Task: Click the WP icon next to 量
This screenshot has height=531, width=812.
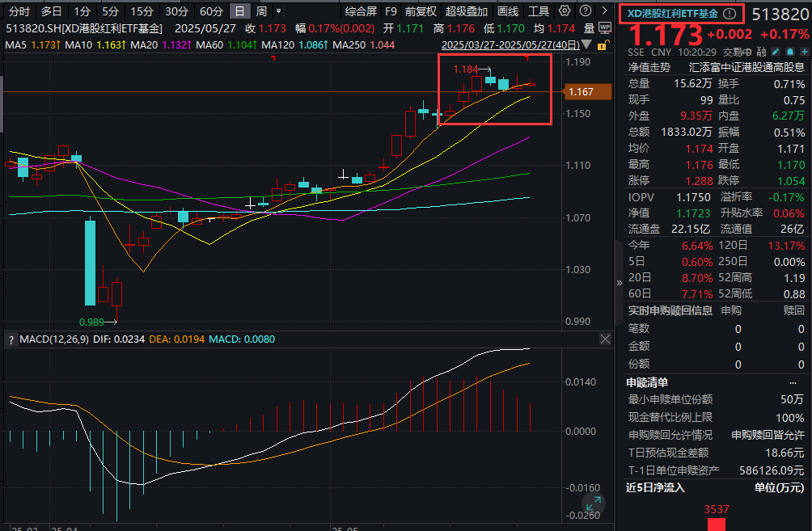Action: [x=604, y=28]
